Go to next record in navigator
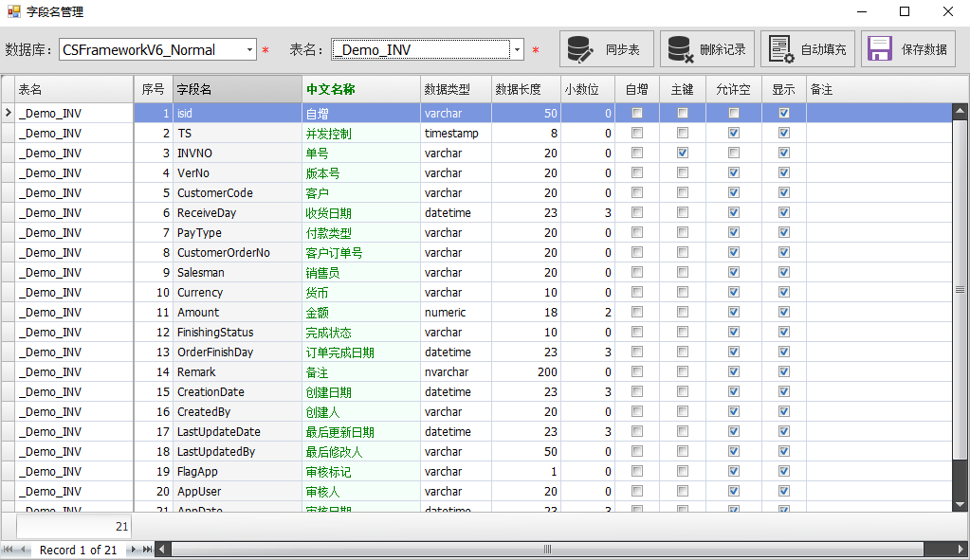The width and height of the screenshot is (970, 560). pos(134,550)
